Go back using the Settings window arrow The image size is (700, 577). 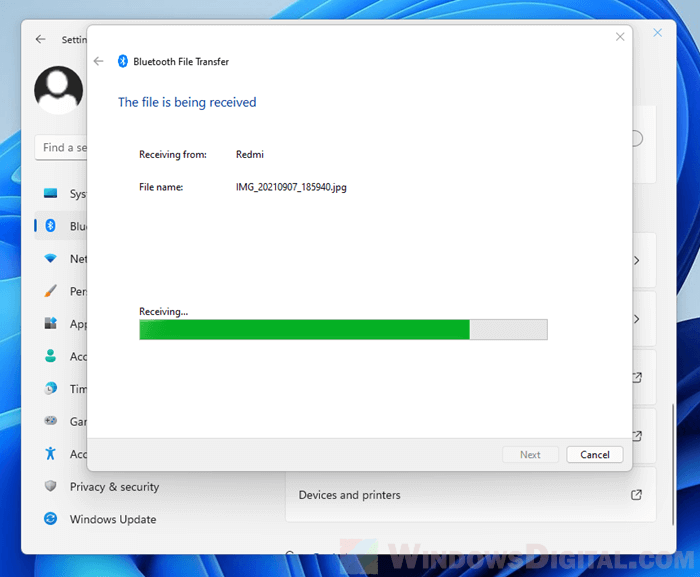(40, 39)
